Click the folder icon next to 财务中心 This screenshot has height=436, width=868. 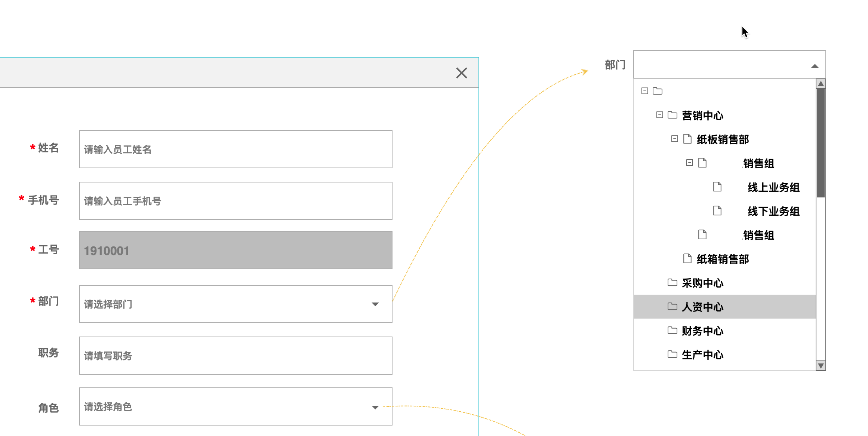point(672,330)
